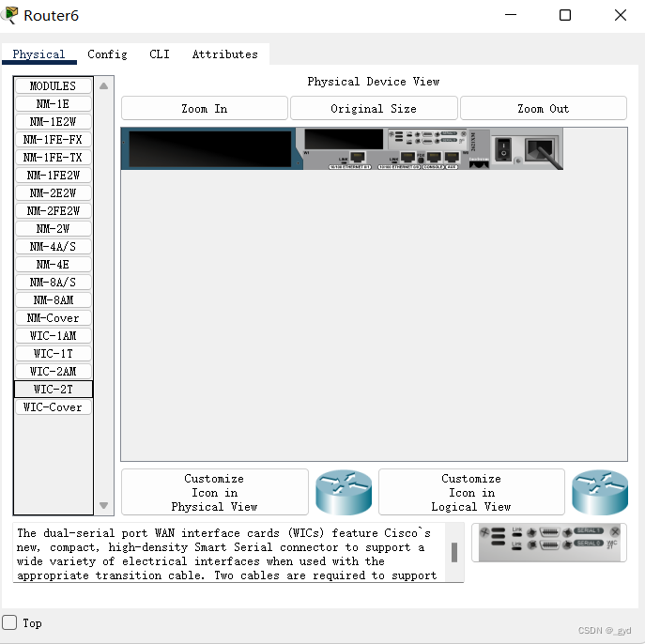The width and height of the screenshot is (645, 644).
Task: Click Customize Icon in Physical View
Action: point(215,492)
